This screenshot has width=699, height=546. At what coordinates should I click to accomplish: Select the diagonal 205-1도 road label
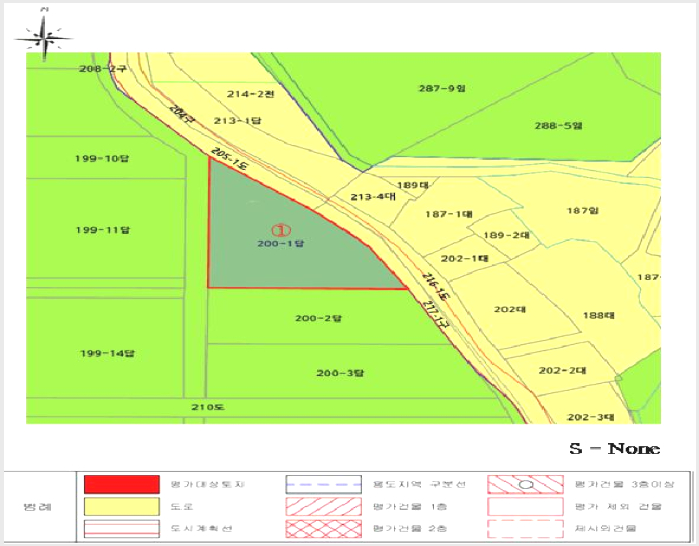tap(229, 160)
